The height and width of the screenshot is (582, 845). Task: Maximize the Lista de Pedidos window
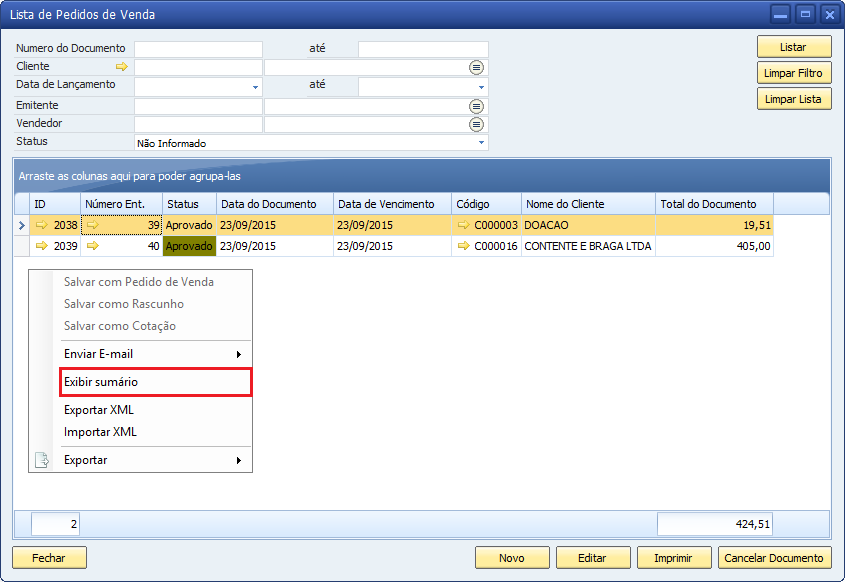click(x=805, y=15)
